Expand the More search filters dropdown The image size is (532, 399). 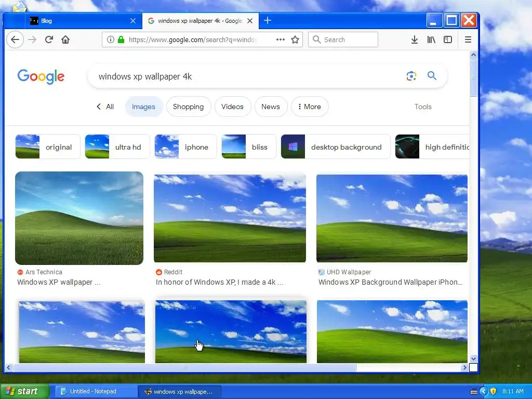pos(310,107)
